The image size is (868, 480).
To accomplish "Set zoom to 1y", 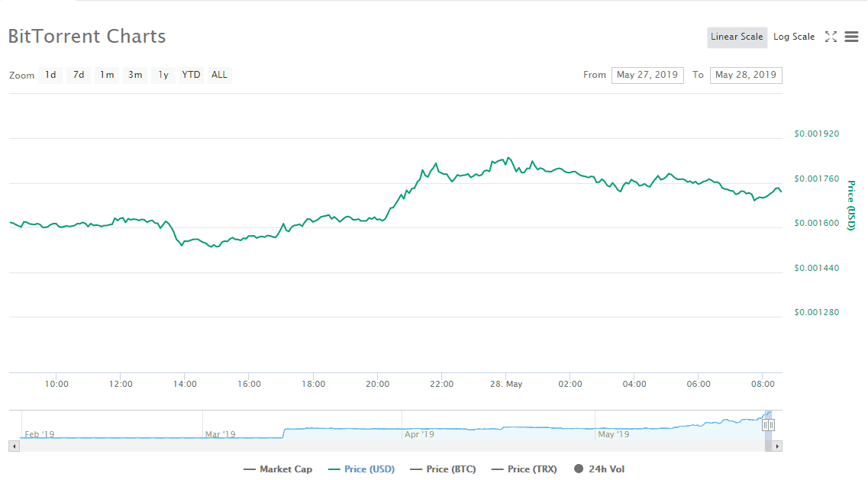I will click(163, 75).
